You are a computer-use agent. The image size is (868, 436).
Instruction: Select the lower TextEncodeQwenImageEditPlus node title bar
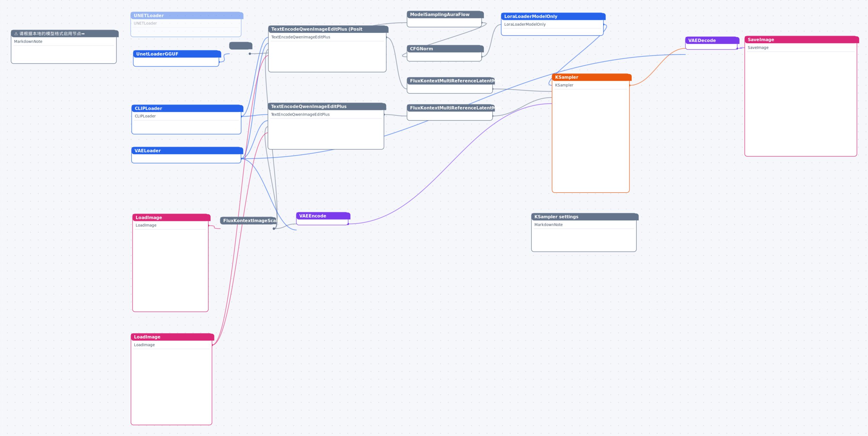[x=327, y=106]
